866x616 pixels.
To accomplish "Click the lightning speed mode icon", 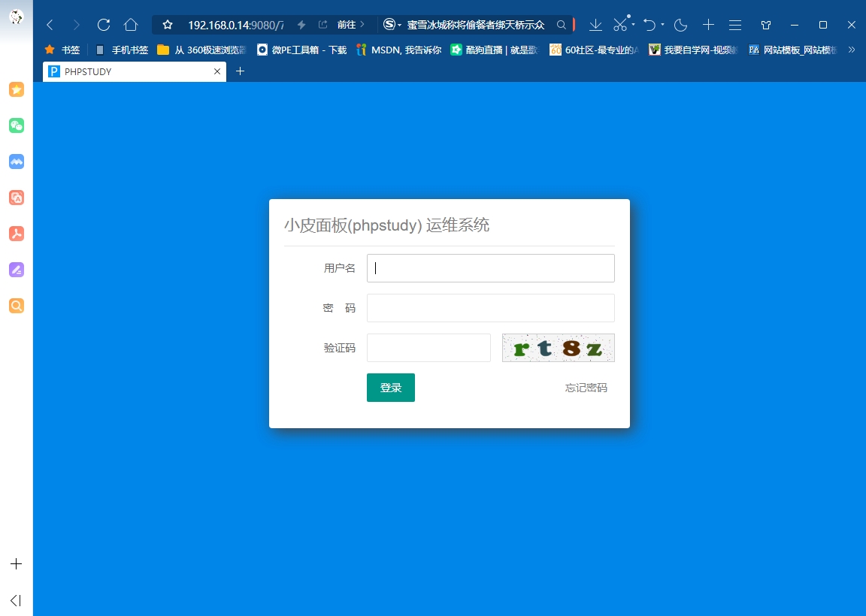I will pyautogui.click(x=301, y=25).
